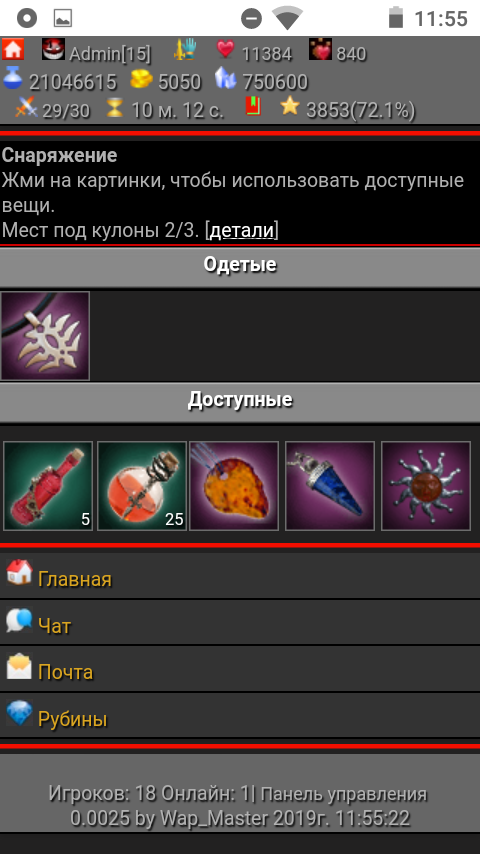This screenshot has width=480, height=854.
Task: Equip the silver sun amulet
Action: [426, 486]
